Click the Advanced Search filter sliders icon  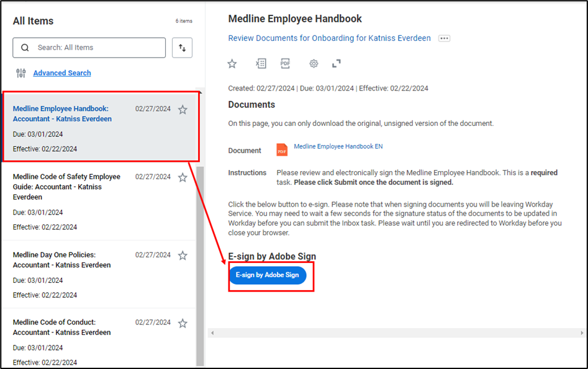[21, 73]
